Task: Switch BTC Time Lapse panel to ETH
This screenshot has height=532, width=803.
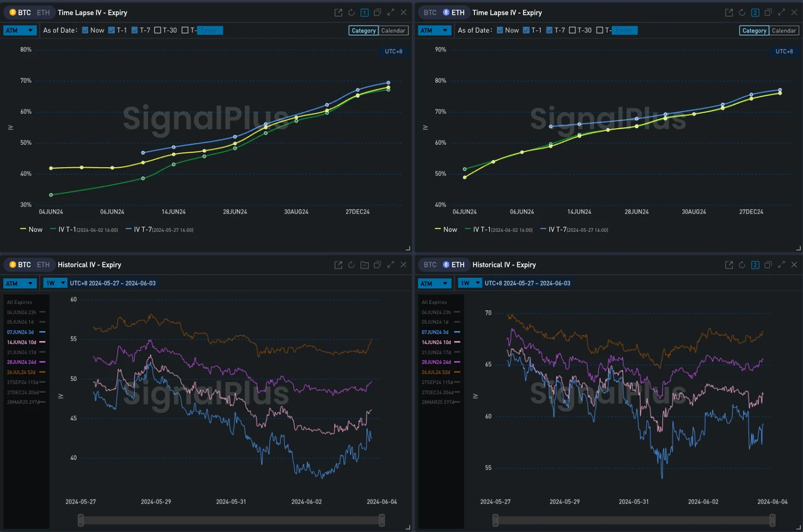Action: [43, 13]
